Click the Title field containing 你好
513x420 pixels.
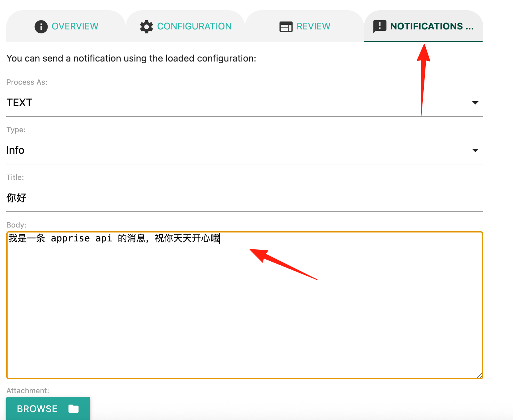pyautogui.click(x=245, y=198)
